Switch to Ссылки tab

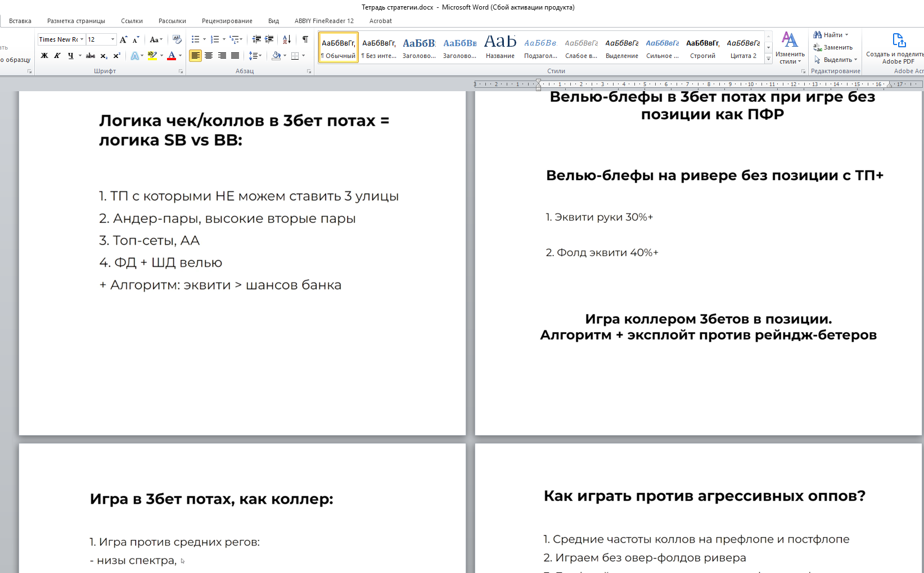pos(132,21)
